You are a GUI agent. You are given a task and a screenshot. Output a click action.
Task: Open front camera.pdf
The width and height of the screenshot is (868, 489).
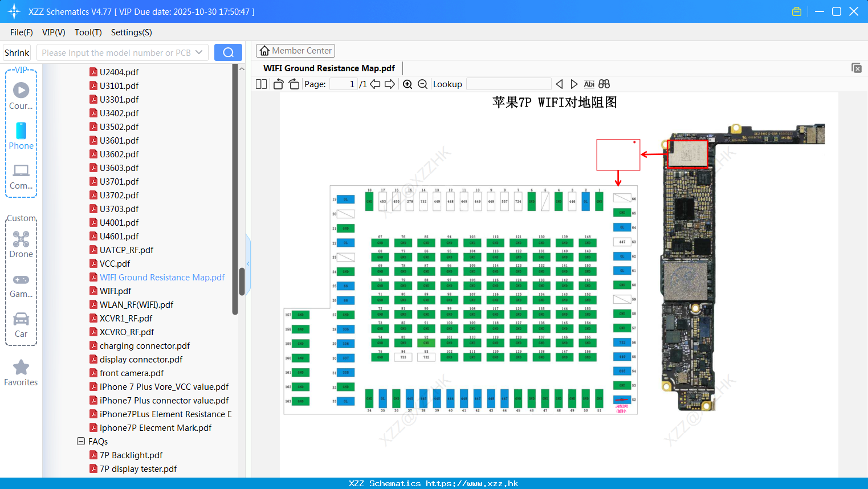click(x=132, y=373)
